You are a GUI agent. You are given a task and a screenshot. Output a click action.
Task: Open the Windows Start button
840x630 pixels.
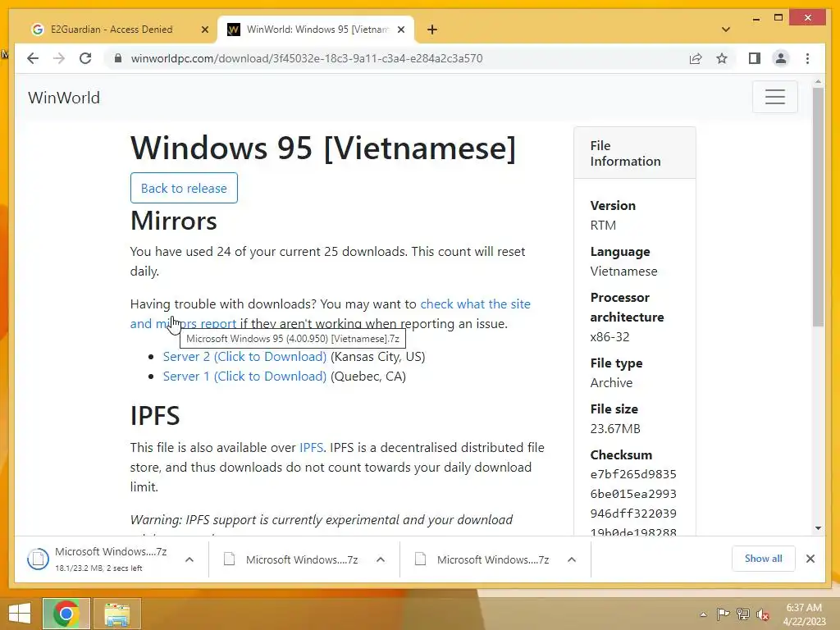(20, 614)
